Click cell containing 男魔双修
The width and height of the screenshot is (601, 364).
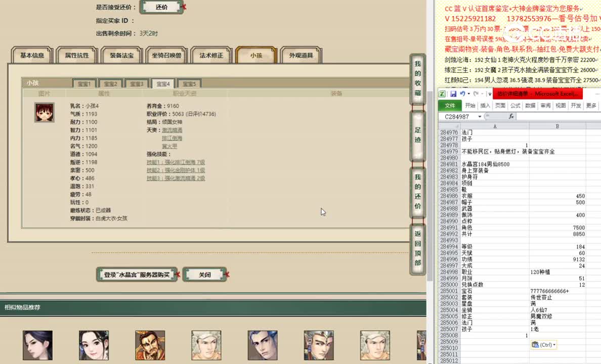pyautogui.click(x=557, y=316)
